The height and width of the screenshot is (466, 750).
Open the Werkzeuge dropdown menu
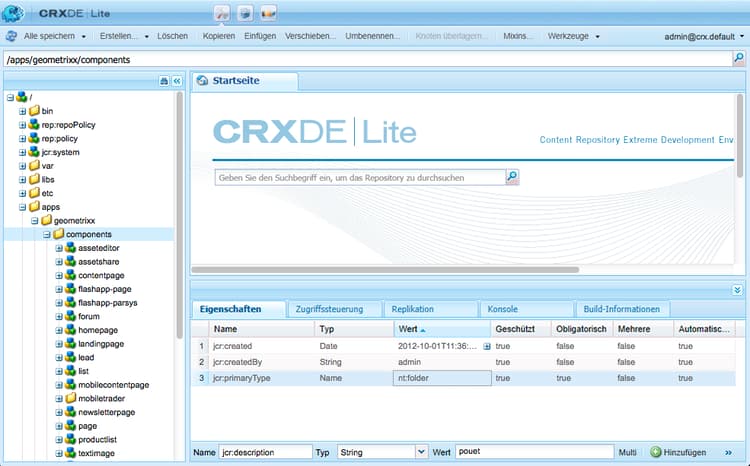click(x=574, y=36)
